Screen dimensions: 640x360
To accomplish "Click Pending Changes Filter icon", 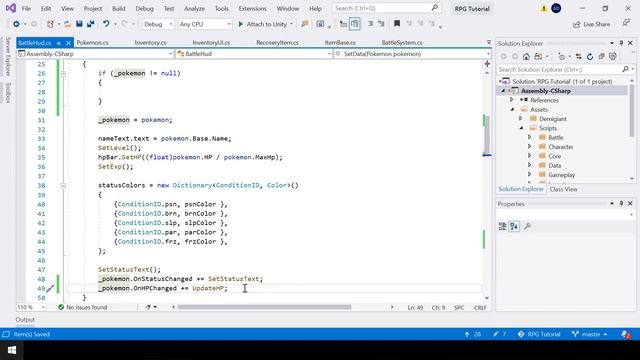I will [x=562, y=57].
